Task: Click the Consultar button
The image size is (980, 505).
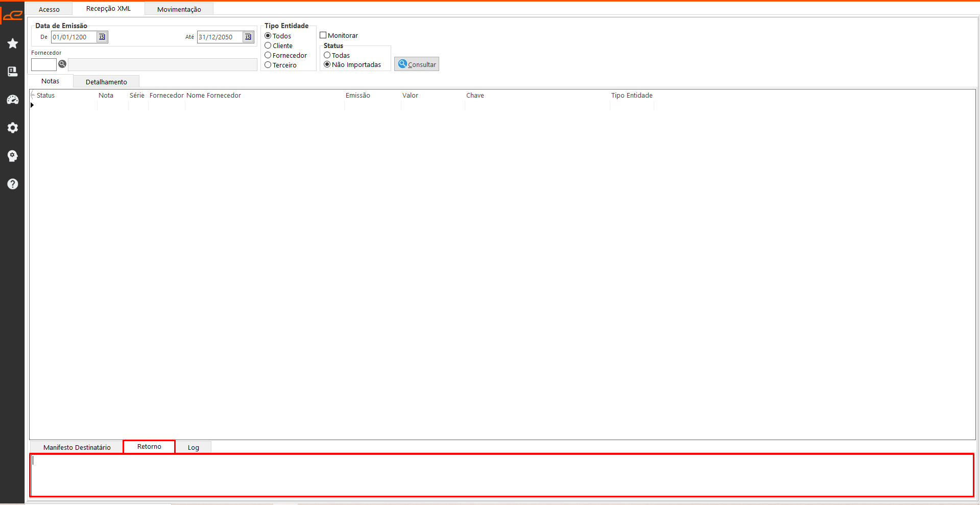Action: pyautogui.click(x=417, y=64)
